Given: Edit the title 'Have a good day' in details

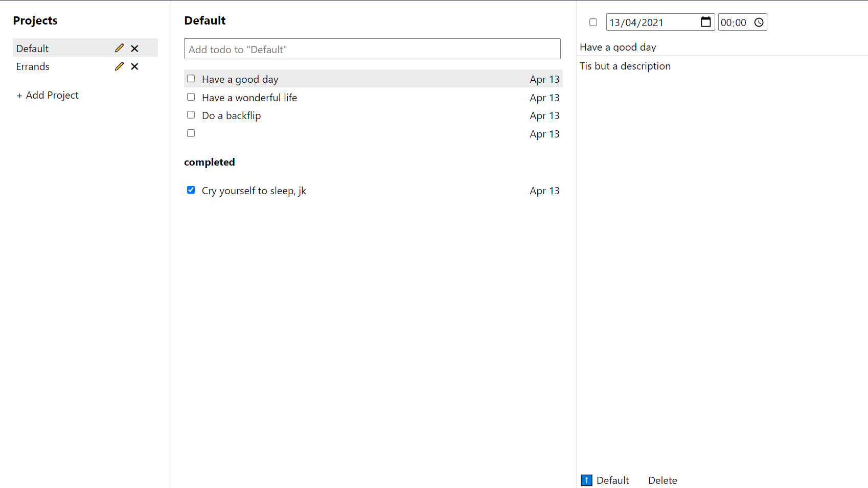Looking at the screenshot, I should click(618, 47).
